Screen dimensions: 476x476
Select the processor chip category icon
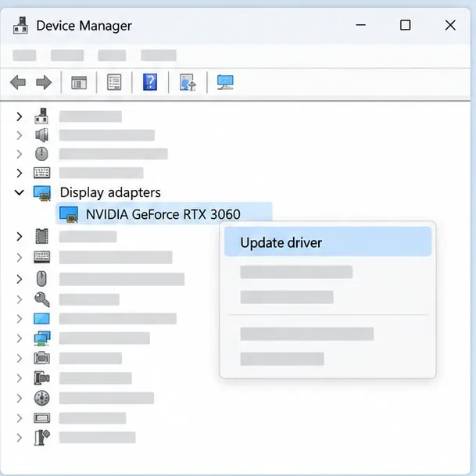(42, 236)
